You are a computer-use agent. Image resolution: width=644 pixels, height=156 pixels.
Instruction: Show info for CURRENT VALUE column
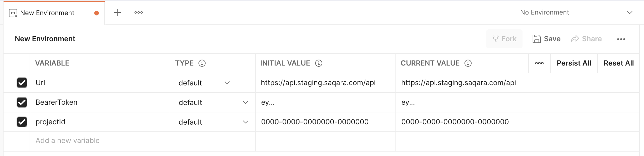[468, 63]
